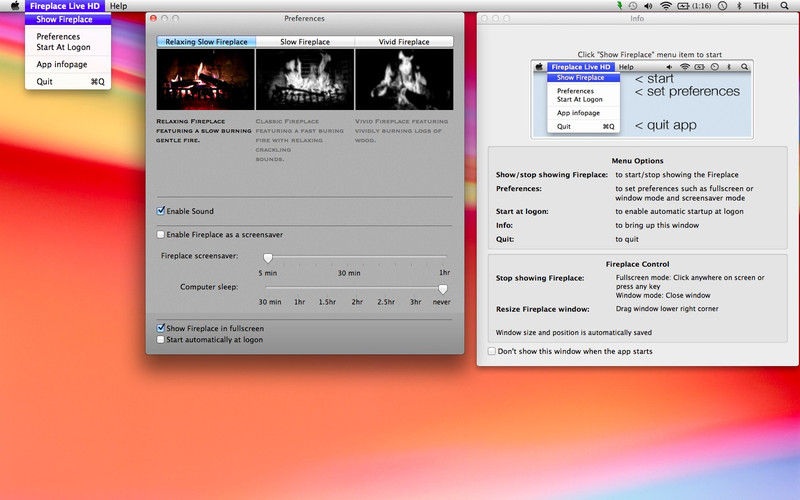Switch to the Vivid Fireplace tab
800x500 pixels.
click(x=404, y=41)
